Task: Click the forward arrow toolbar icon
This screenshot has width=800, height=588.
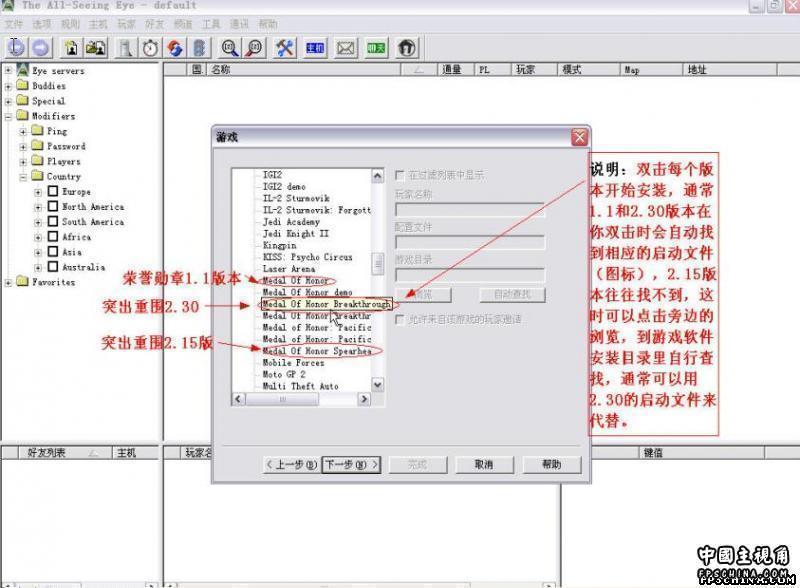Action: tap(41, 48)
